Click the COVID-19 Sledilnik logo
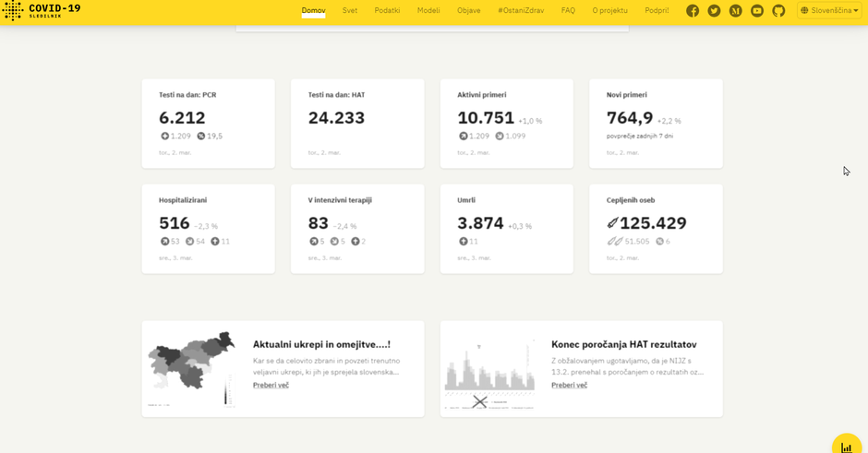The width and height of the screenshot is (868, 453). tap(42, 11)
